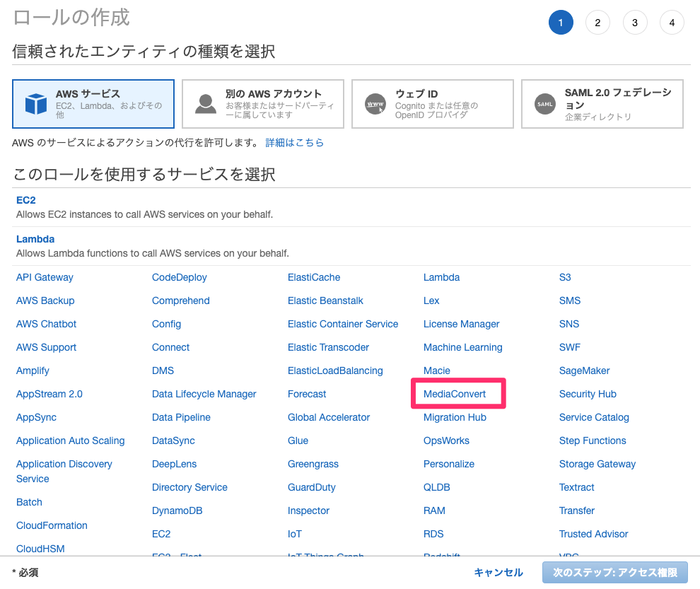This screenshot has height=589, width=700.
Task: Choose MediaConvert service
Action: click(x=455, y=394)
